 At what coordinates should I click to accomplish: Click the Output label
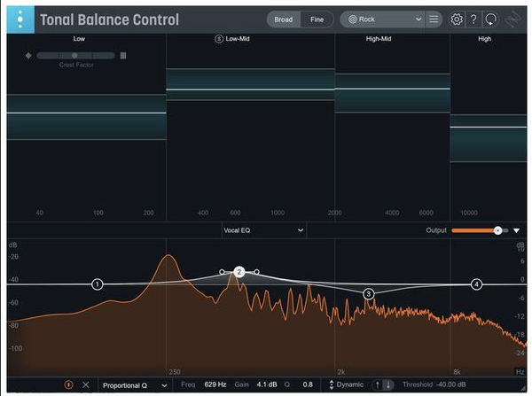pyautogui.click(x=436, y=230)
